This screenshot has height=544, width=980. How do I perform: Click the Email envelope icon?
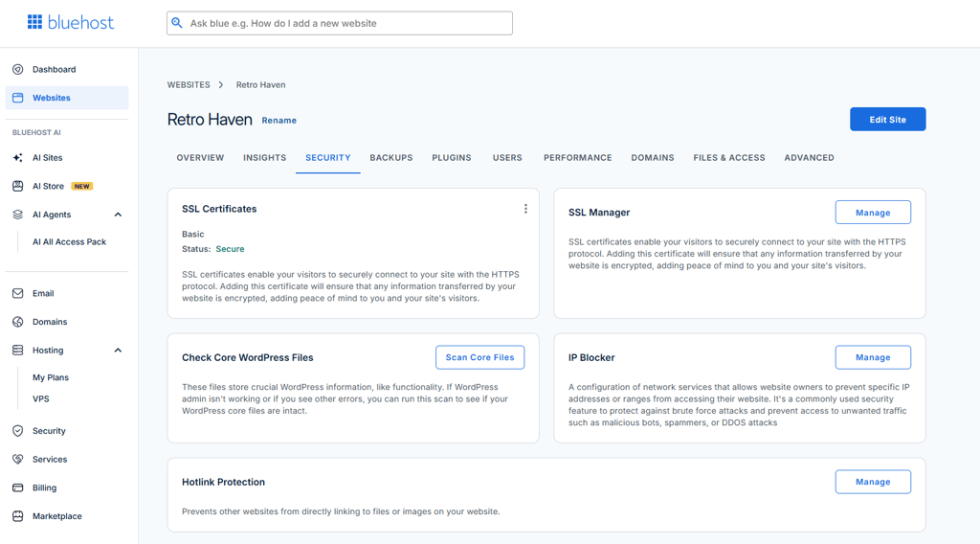point(17,293)
